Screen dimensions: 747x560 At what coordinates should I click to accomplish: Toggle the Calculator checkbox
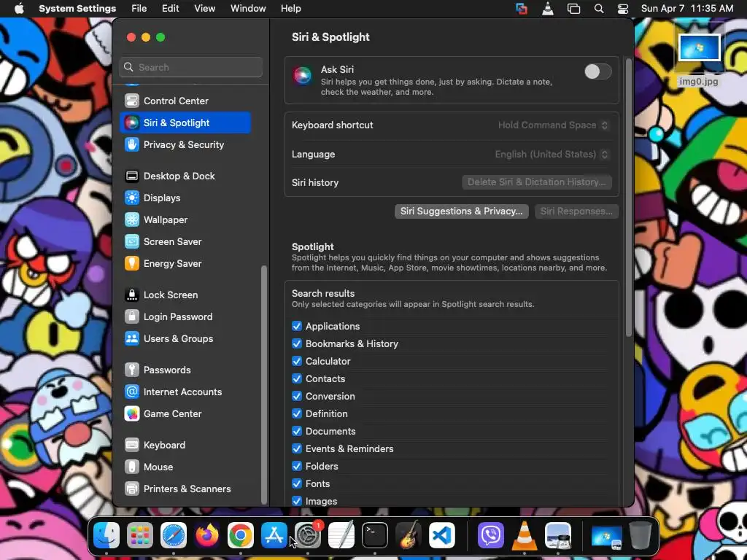297,361
